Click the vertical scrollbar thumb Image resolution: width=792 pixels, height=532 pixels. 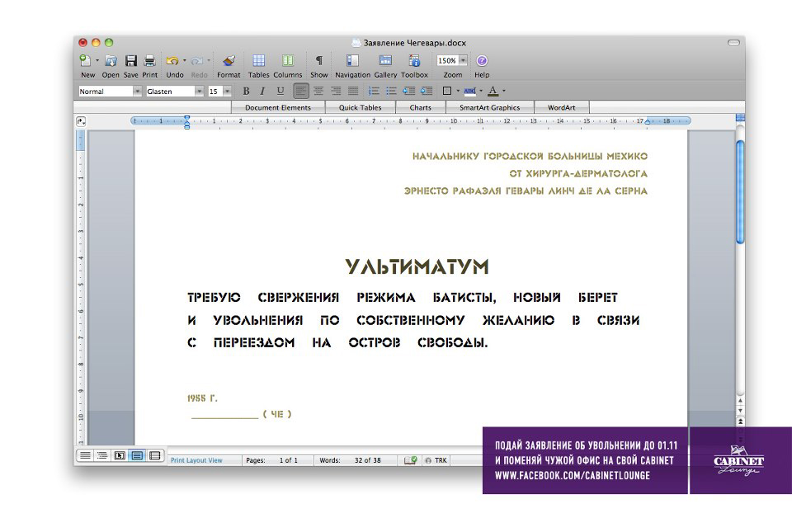pyautogui.click(x=741, y=192)
